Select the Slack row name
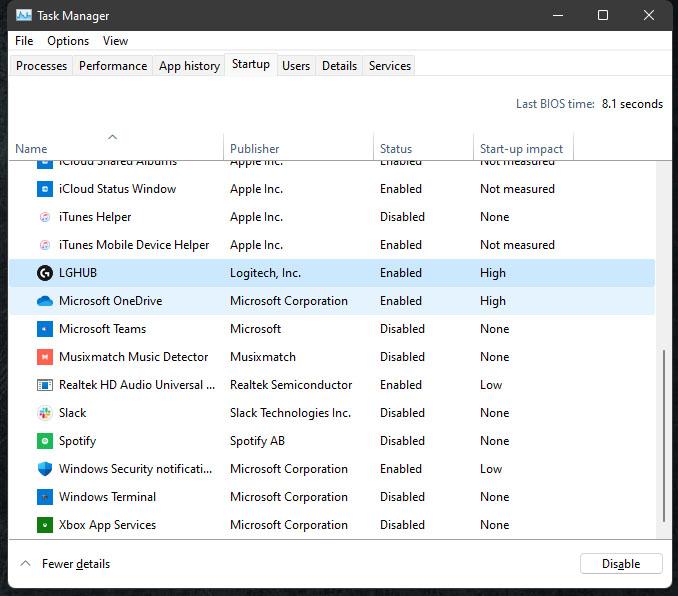This screenshot has height=596, width=678. pyautogui.click(x=73, y=413)
